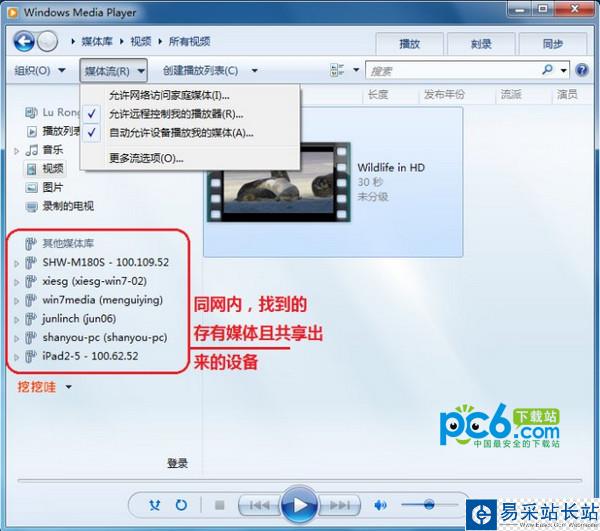This screenshot has height=531, width=600.
Task: Switch to the 同步 tab
Action: pyautogui.click(x=553, y=44)
